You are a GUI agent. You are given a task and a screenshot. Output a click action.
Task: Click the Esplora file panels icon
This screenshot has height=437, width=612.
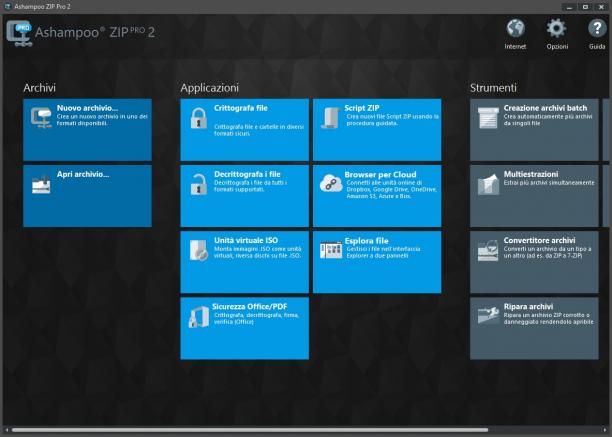click(x=331, y=250)
